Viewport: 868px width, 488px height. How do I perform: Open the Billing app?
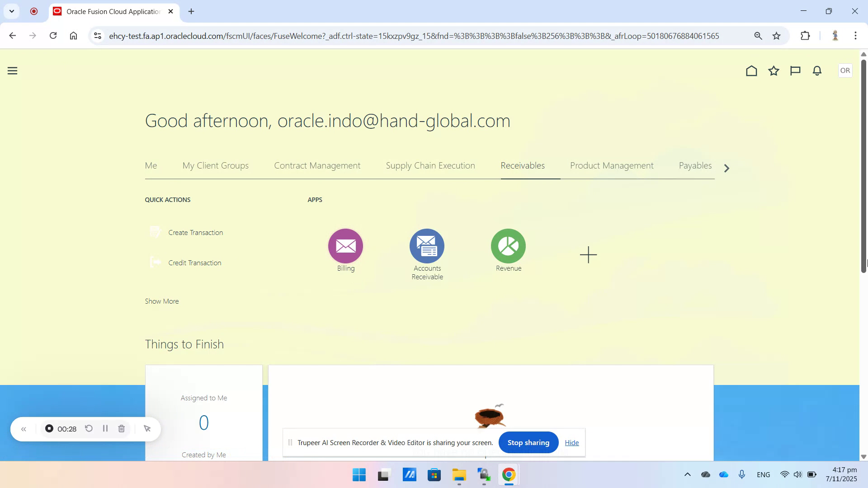click(345, 246)
